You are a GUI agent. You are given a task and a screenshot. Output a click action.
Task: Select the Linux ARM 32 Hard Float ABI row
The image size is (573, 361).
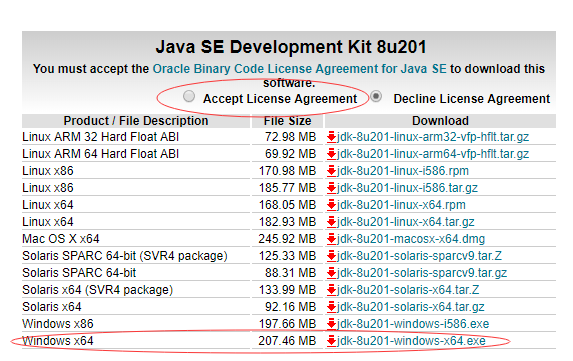point(289,137)
